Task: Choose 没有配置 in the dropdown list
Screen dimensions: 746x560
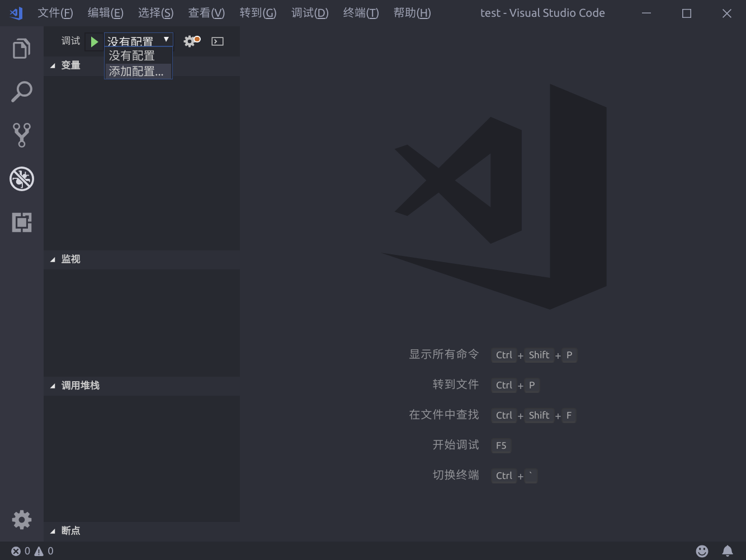Action: pos(138,55)
